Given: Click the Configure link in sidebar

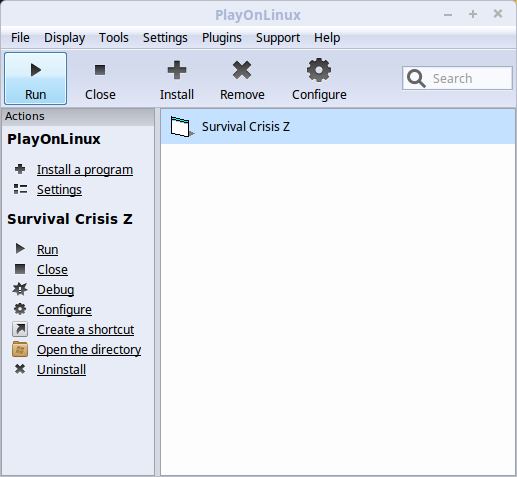Looking at the screenshot, I should point(64,310).
